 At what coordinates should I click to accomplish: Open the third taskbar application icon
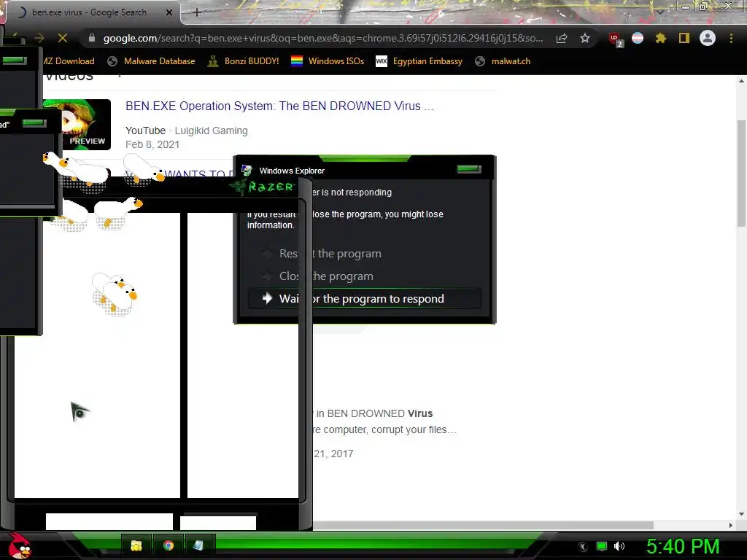click(198, 545)
